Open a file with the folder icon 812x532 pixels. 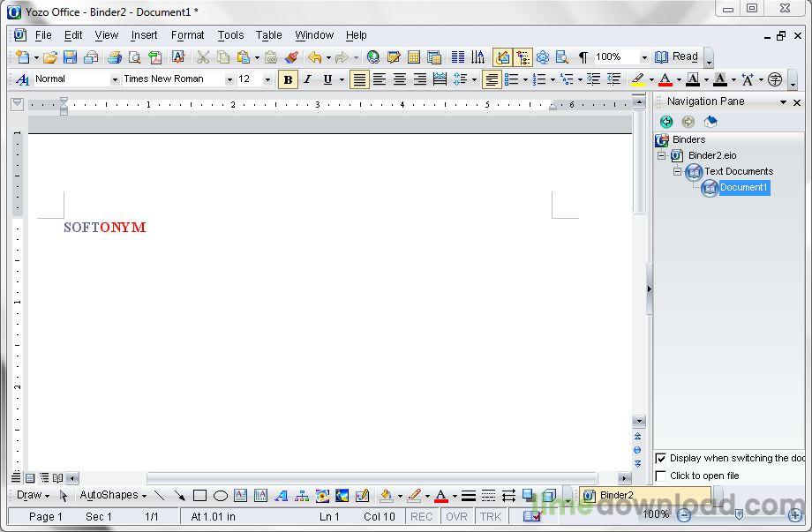(x=49, y=57)
